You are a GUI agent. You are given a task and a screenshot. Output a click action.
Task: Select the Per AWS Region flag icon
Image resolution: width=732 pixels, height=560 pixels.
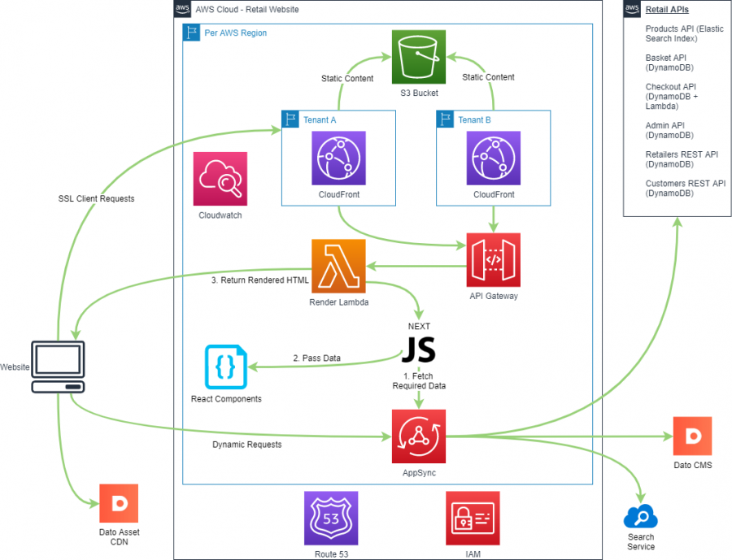click(x=192, y=33)
